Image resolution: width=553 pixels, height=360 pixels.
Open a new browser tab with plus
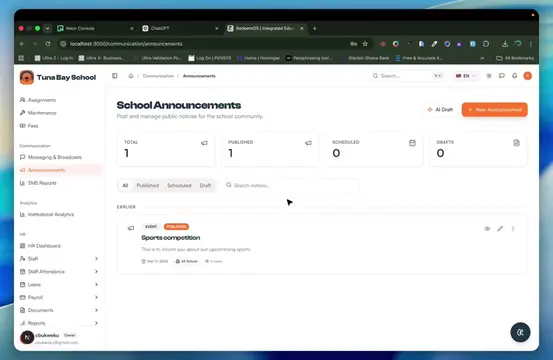pos(315,28)
